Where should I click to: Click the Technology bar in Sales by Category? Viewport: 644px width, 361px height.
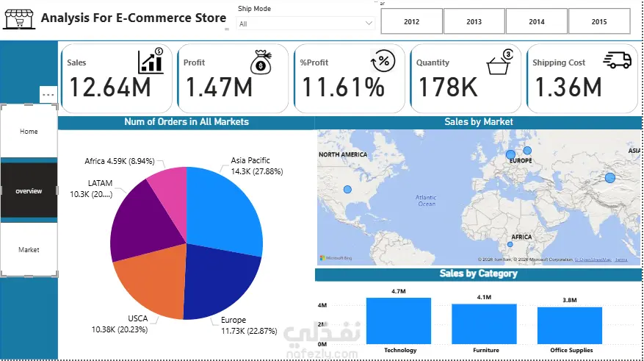[399, 321]
